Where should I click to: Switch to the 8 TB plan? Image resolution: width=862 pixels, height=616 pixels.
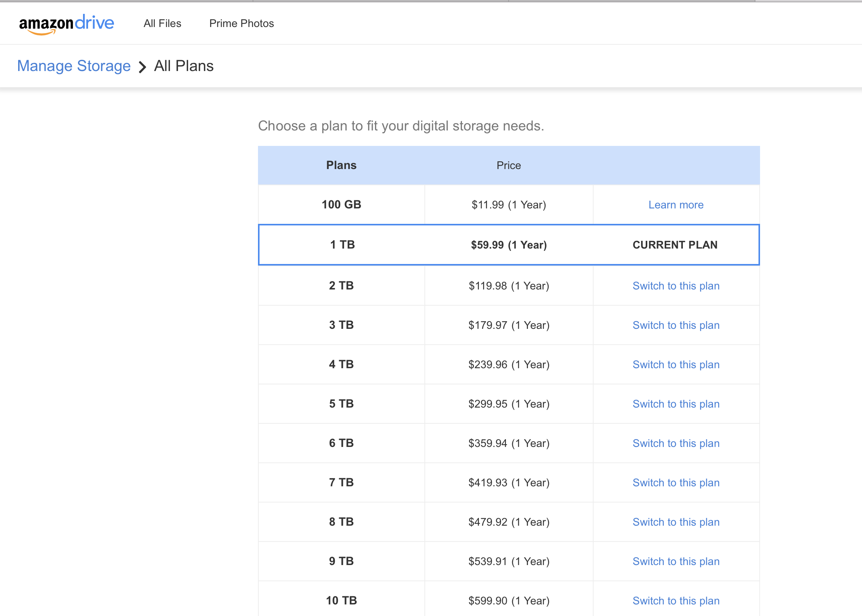[675, 522]
